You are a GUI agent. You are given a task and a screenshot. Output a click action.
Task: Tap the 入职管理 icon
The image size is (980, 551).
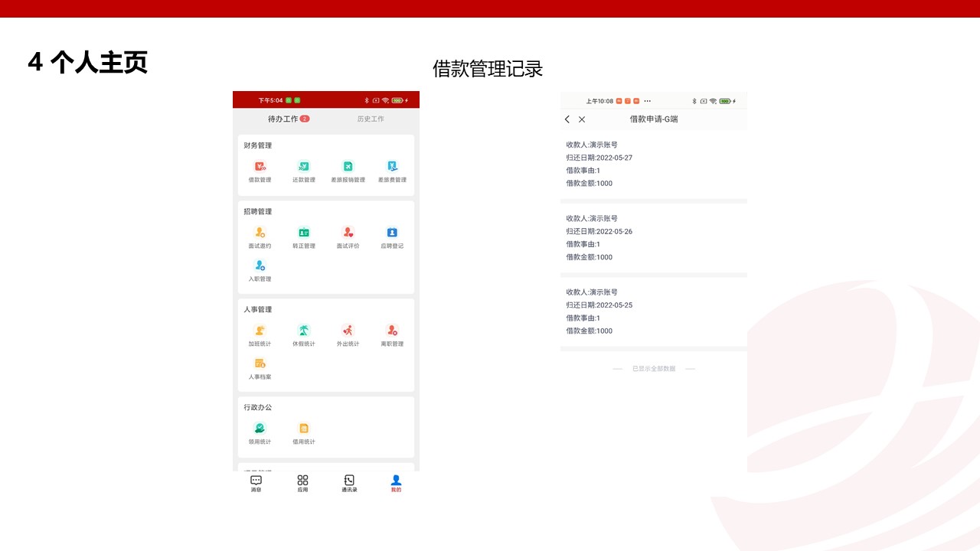click(260, 266)
